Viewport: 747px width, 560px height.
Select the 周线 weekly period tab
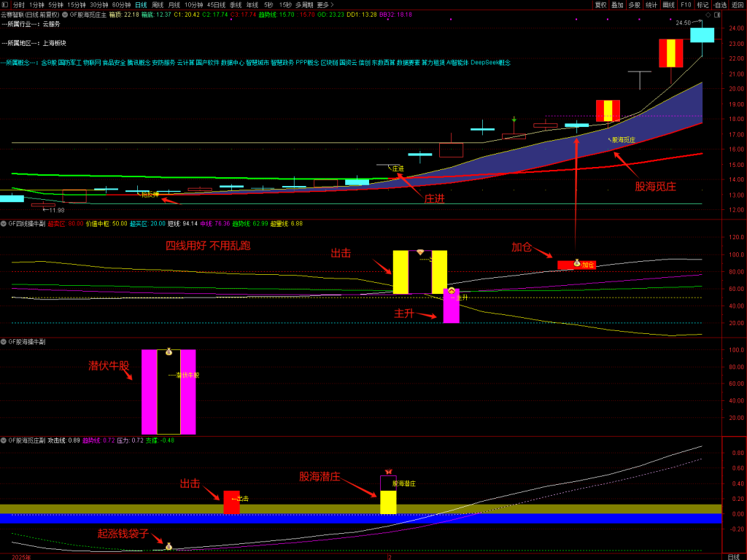point(158,4)
